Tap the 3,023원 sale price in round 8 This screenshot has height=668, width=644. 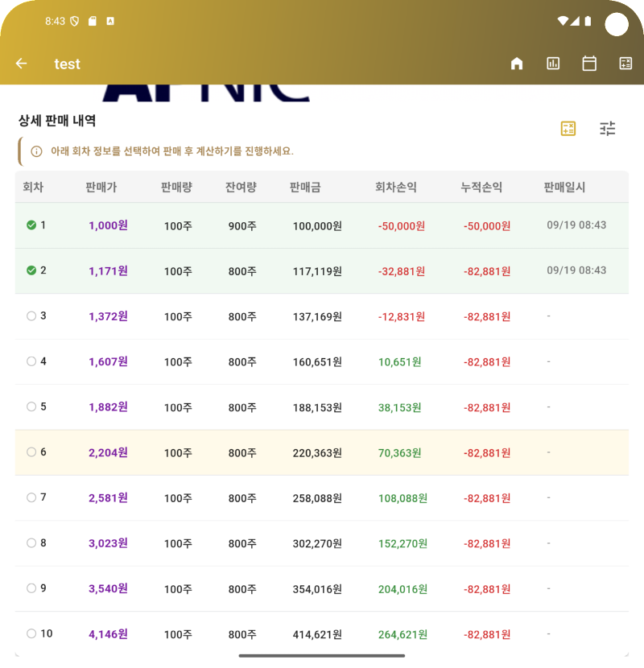point(108,543)
